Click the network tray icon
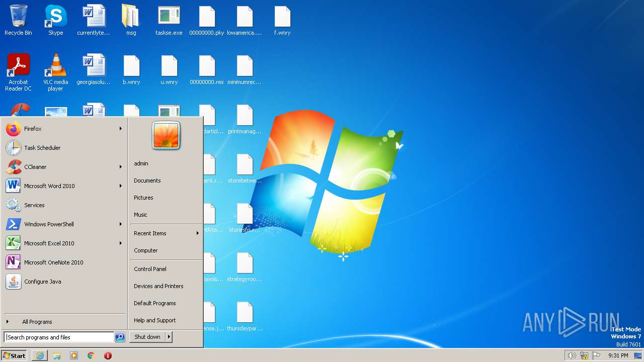644x362 pixels. coord(584,355)
